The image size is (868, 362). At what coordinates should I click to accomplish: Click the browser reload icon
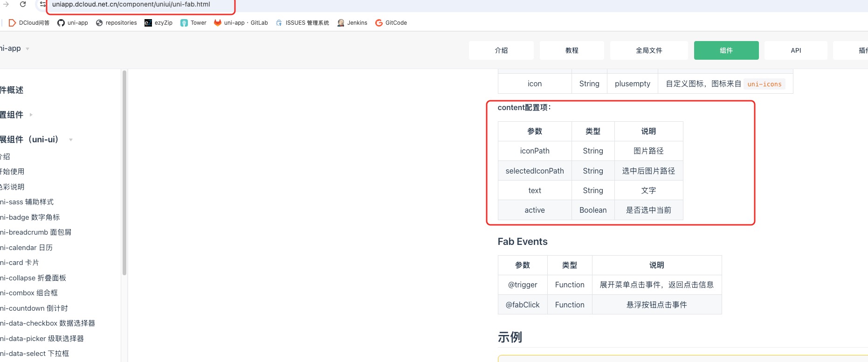[x=22, y=4]
